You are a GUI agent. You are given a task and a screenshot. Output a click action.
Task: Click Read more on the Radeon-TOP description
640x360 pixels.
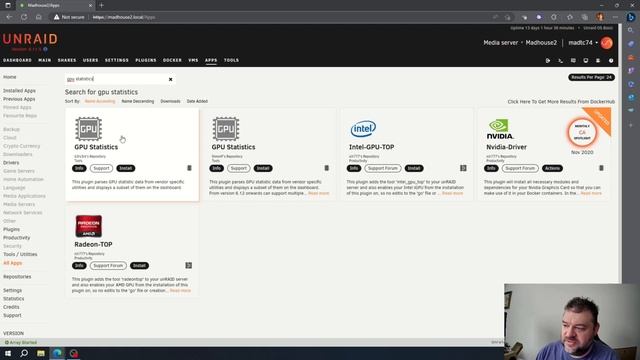pyautogui.click(x=180, y=291)
